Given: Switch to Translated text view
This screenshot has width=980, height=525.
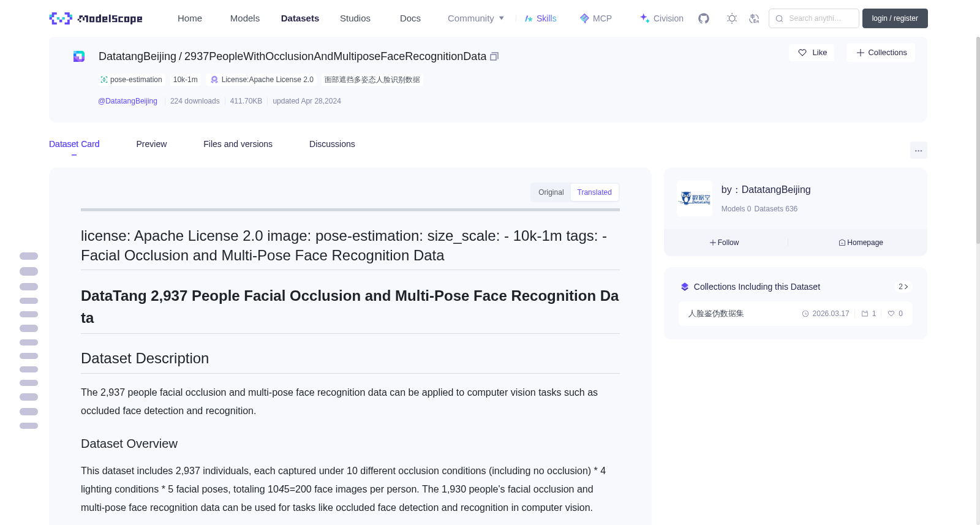Looking at the screenshot, I should pyautogui.click(x=594, y=192).
